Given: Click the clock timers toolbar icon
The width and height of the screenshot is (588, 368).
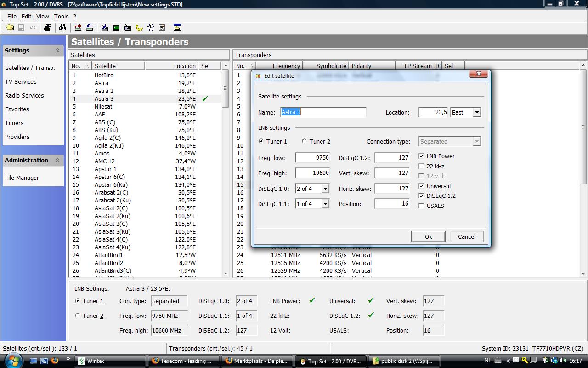Looking at the screenshot, I should pyautogui.click(x=150, y=28).
